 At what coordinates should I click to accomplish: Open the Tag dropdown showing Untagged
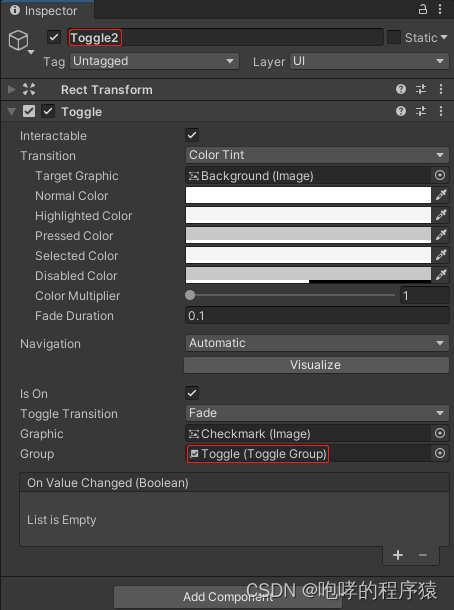[x=154, y=61]
